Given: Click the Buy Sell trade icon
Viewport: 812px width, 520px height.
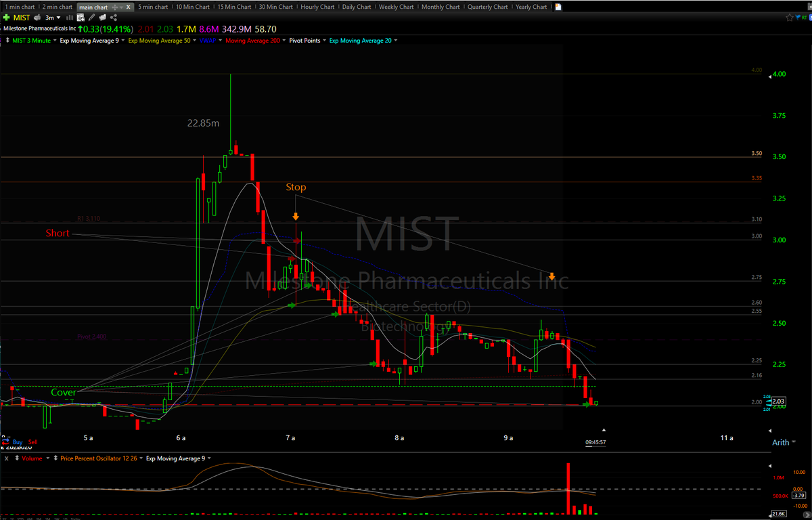Looking at the screenshot, I should [6, 442].
